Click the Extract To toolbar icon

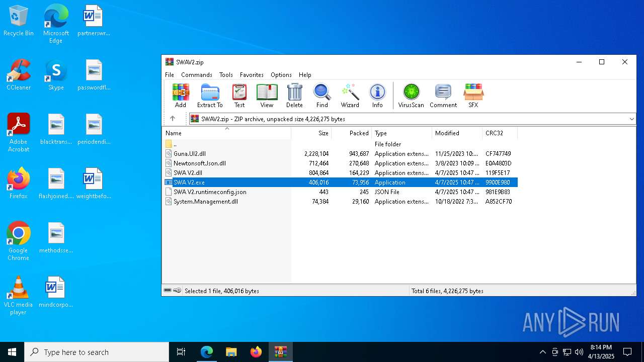210,96
